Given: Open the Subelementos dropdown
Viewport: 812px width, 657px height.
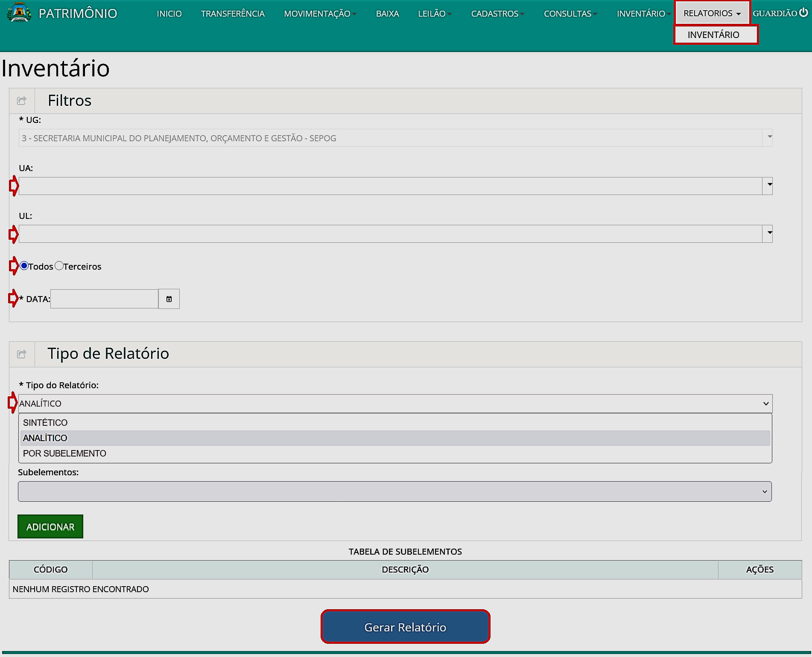Looking at the screenshot, I should [x=395, y=491].
